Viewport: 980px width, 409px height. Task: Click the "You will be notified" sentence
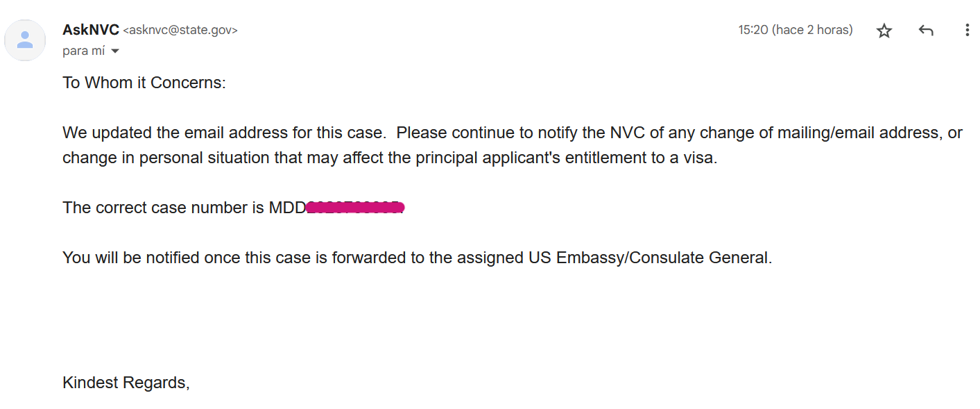tap(417, 258)
